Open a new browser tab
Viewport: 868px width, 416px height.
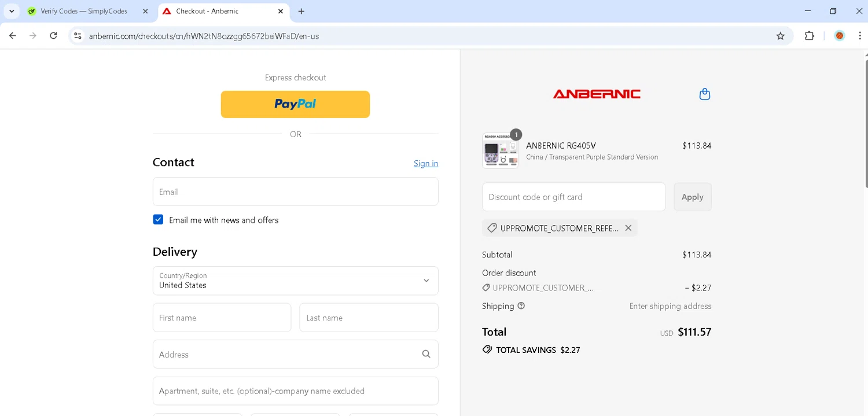301,11
